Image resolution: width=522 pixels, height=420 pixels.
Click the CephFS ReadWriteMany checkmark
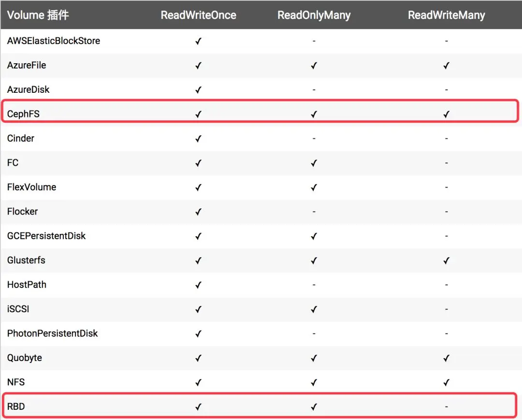pyautogui.click(x=447, y=115)
